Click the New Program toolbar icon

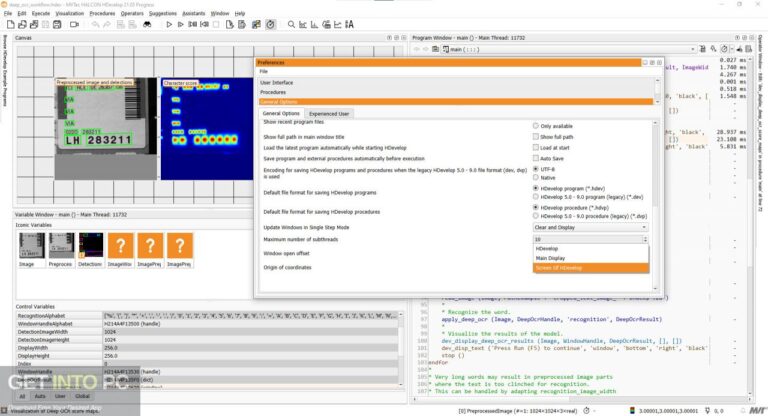10,24
